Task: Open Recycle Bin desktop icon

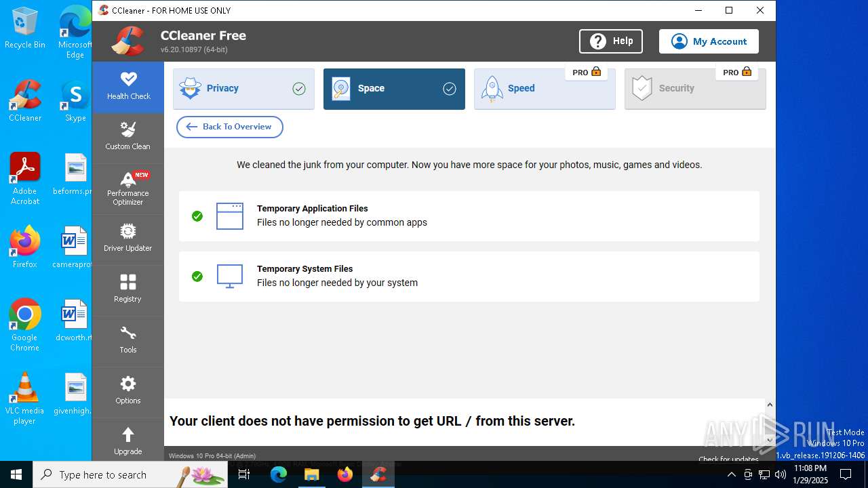Action: click(25, 28)
